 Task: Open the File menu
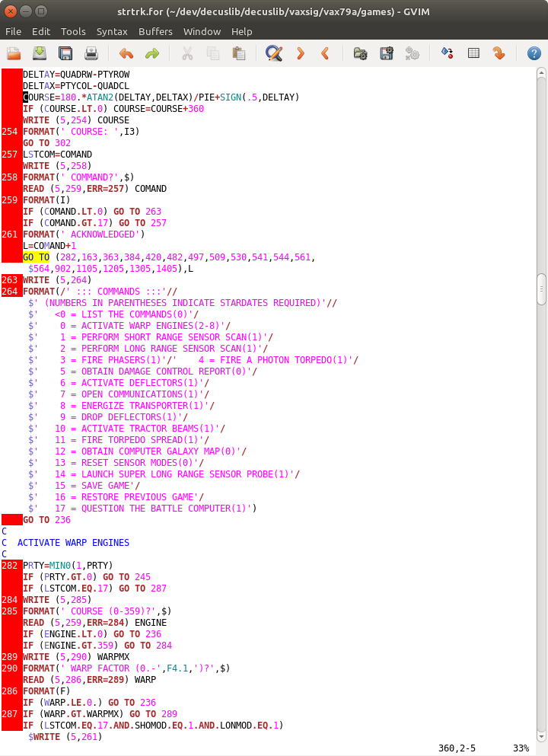14,31
